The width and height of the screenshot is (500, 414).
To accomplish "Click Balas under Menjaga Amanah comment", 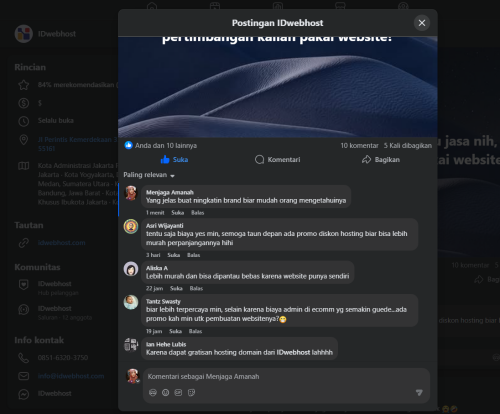I will point(197,213).
